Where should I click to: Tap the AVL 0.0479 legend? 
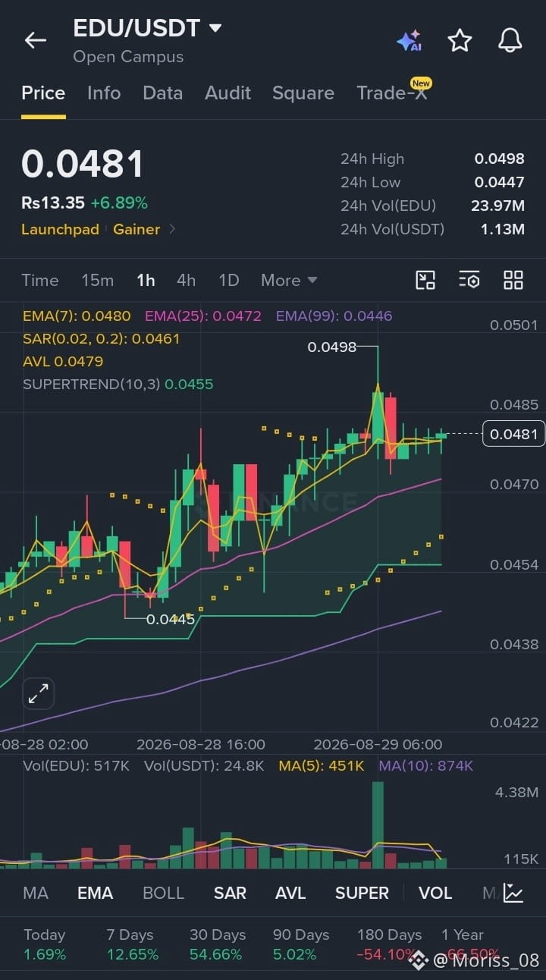point(63,361)
